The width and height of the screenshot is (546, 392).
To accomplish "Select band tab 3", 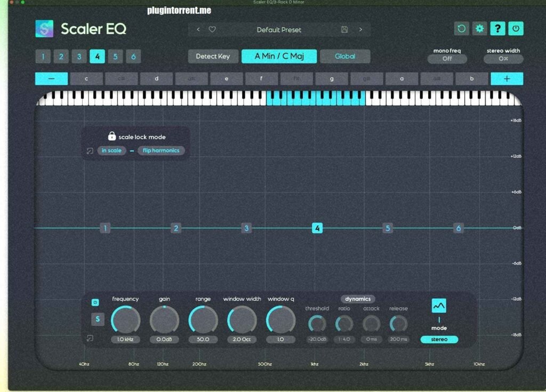I will click(x=79, y=57).
